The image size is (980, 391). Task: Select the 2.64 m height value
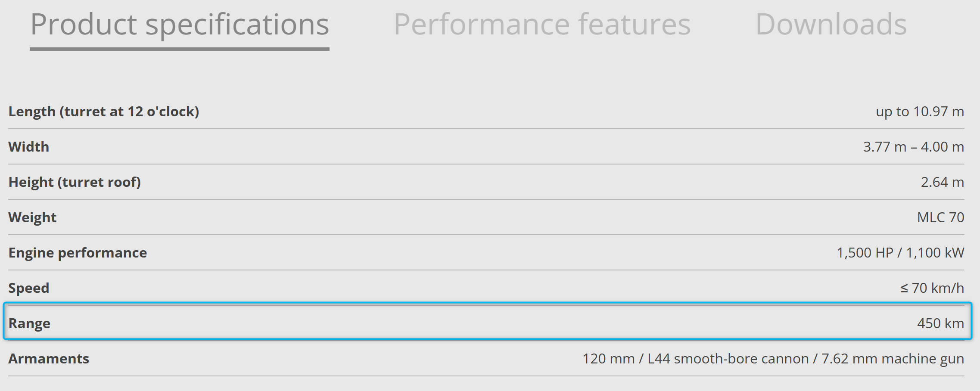point(942,182)
